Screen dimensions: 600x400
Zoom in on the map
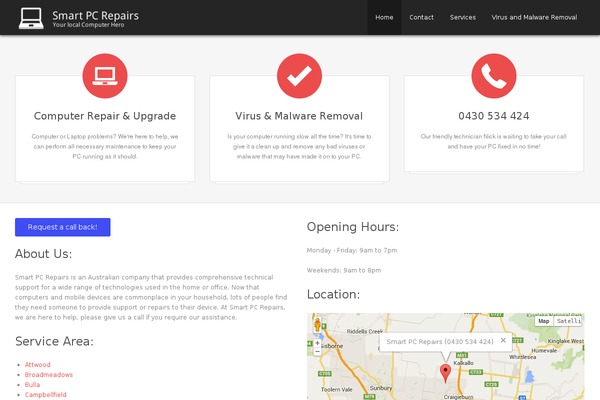(x=317, y=343)
